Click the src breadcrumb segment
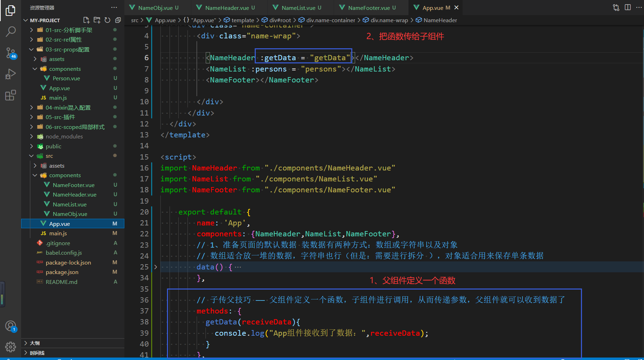Viewport: 644px width, 360px height. tap(135, 20)
